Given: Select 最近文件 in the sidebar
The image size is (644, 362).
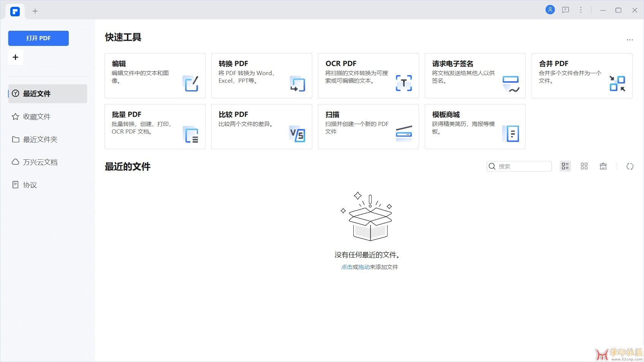Looking at the screenshot, I should [x=47, y=94].
